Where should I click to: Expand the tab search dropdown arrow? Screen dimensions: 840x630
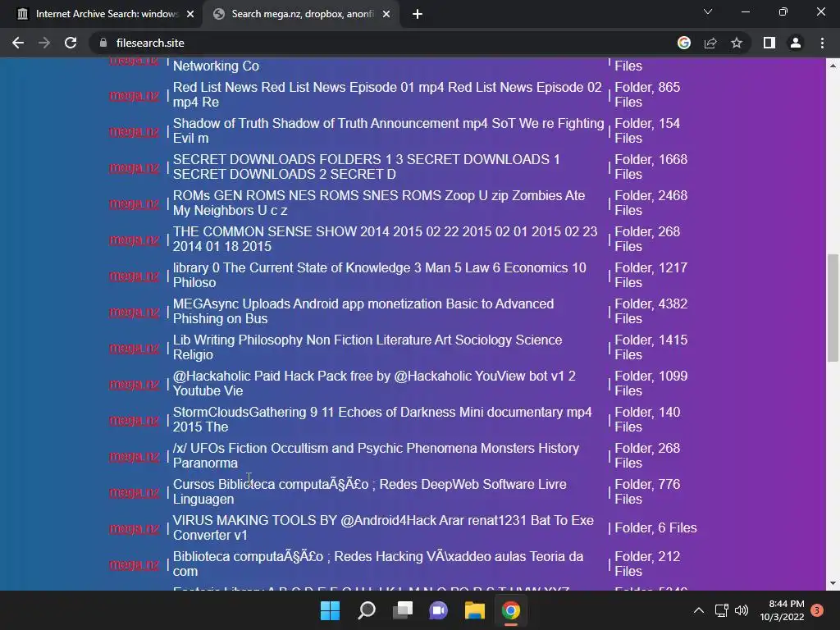tap(708, 11)
